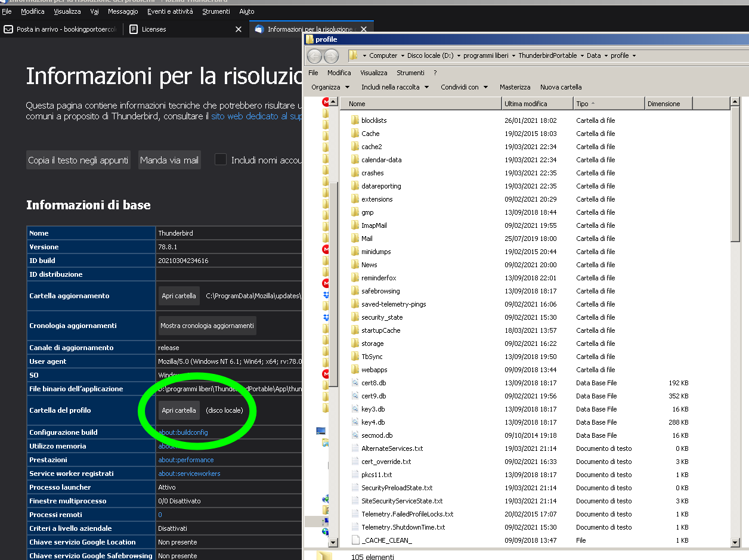Open the about:buildconfig link
The width and height of the screenshot is (749, 560).
click(183, 432)
